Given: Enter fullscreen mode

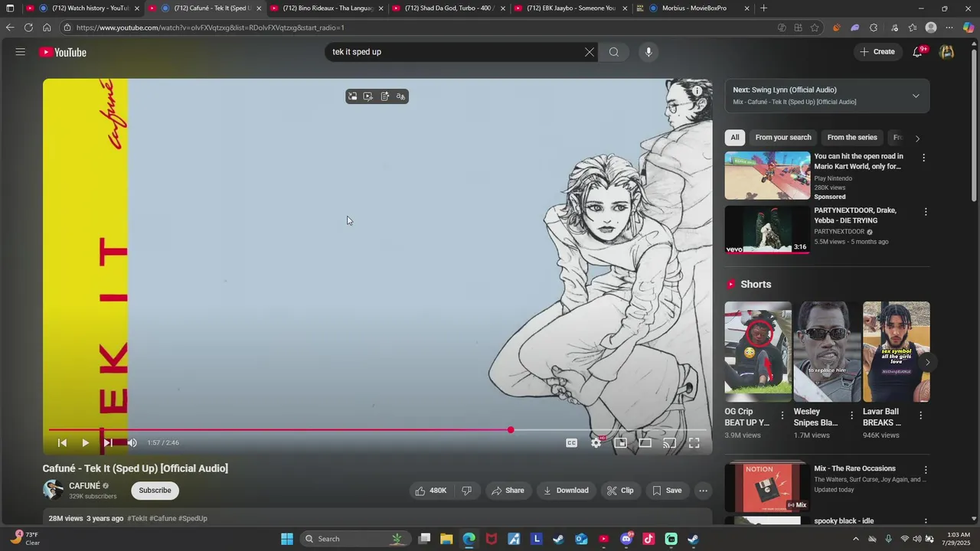Looking at the screenshot, I should [694, 442].
